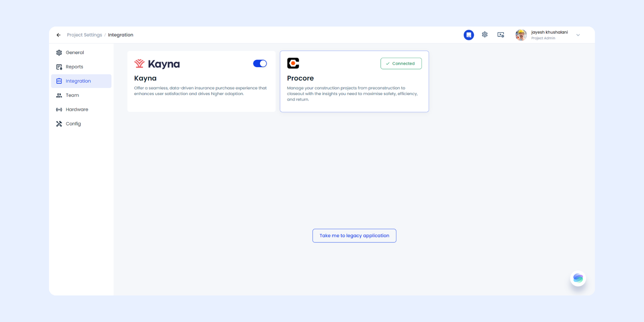Open settings via header gear icon

click(x=485, y=35)
